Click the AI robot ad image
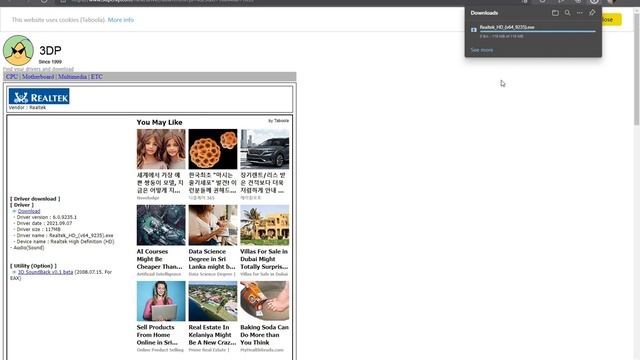Viewport: 640px width, 360px height. click(x=161, y=225)
